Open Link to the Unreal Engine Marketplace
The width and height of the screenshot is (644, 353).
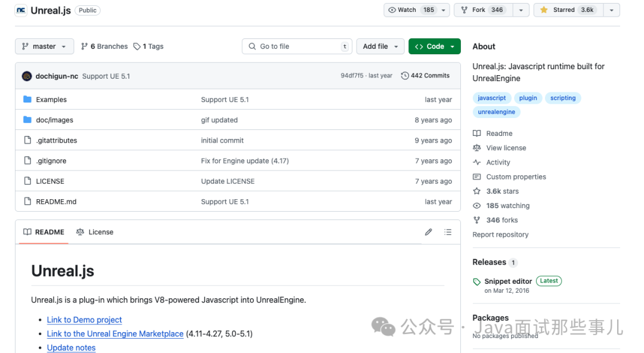[x=115, y=334]
